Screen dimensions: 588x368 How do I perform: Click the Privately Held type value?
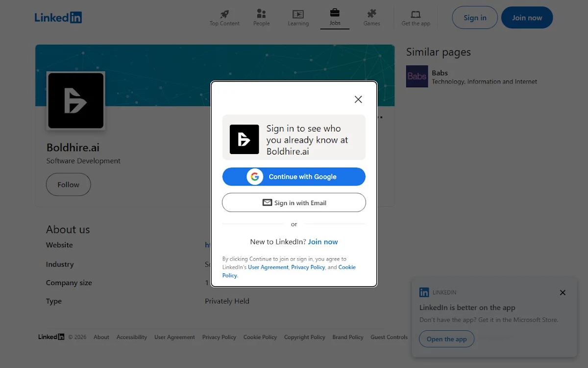[x=227, y=301]
